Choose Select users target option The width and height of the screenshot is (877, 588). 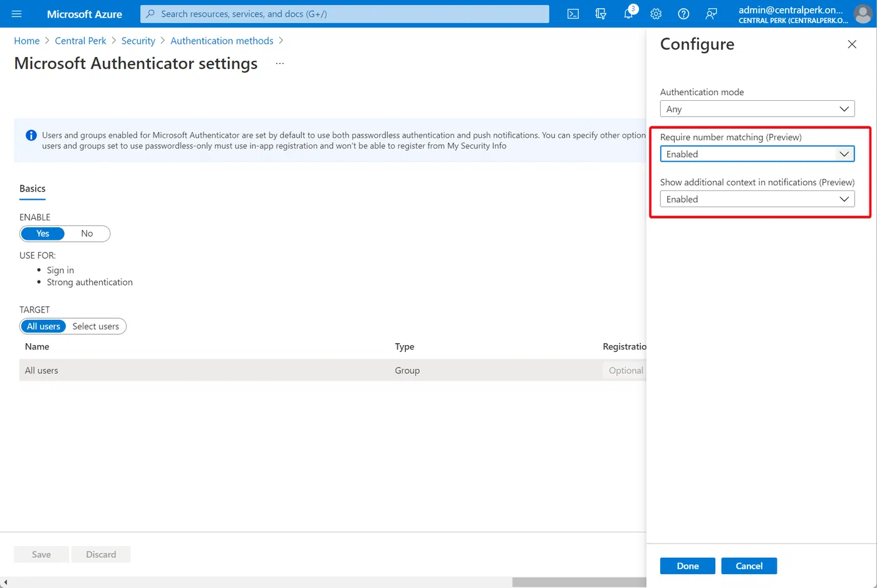click(96, 326)
